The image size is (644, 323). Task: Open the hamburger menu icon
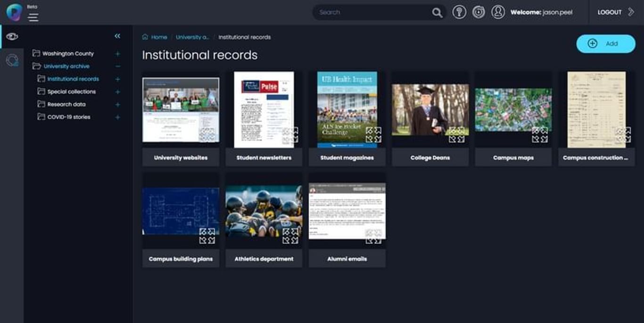tap(33, 17)
